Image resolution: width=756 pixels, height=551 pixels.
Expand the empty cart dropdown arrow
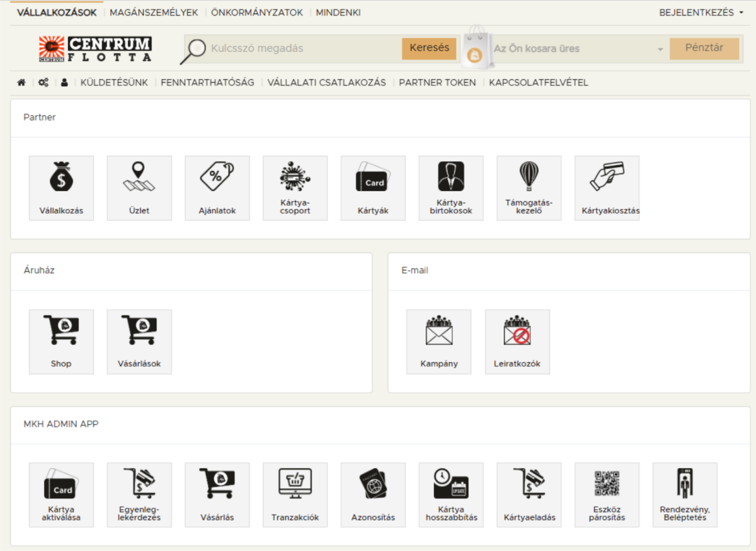click(x=660, y=49)
